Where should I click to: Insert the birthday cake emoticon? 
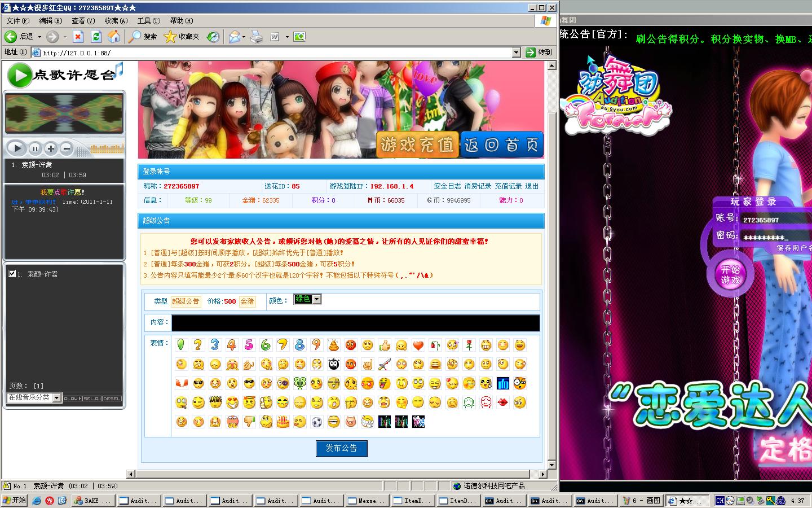point(283,422)
